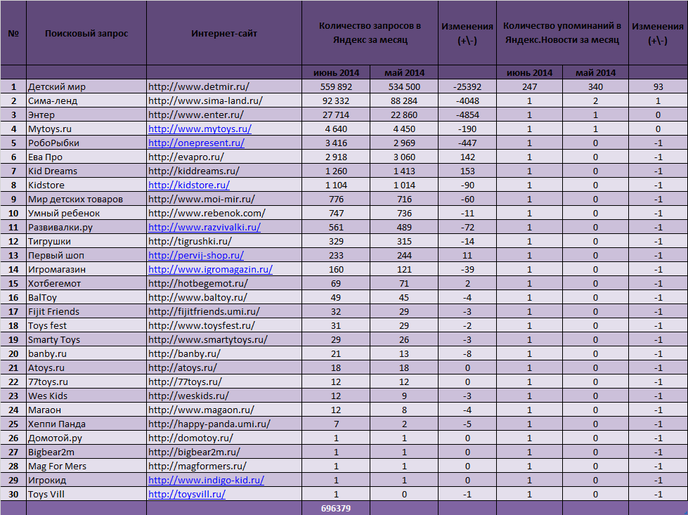Screen dimensions: 688x515
Task: Select the '-25392' change cell
Action: click(x=467, y=87)
